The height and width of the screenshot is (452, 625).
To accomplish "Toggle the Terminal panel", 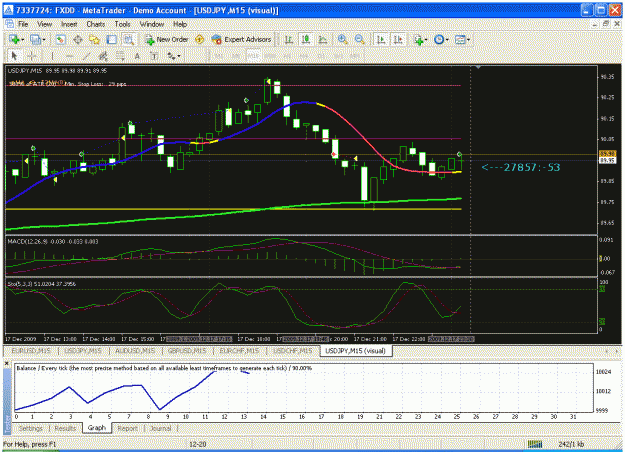I will click(x=112, y=39).
